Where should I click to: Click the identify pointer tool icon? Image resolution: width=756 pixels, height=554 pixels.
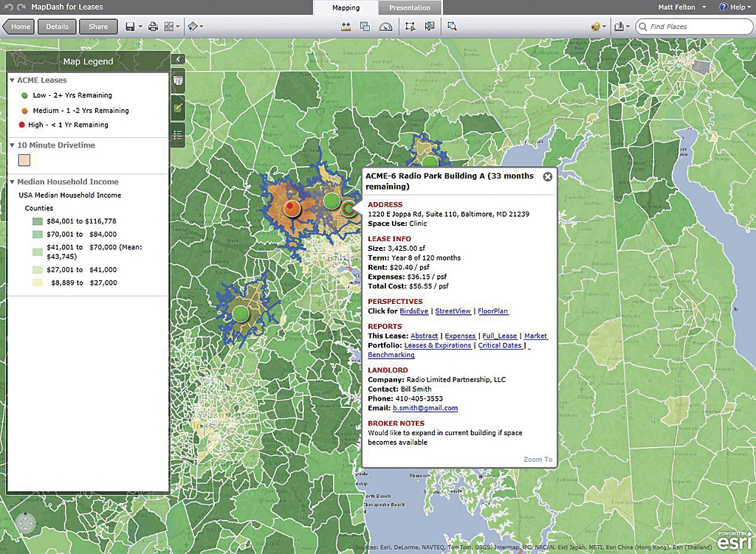pyautogui.click(x=430, y=27)
